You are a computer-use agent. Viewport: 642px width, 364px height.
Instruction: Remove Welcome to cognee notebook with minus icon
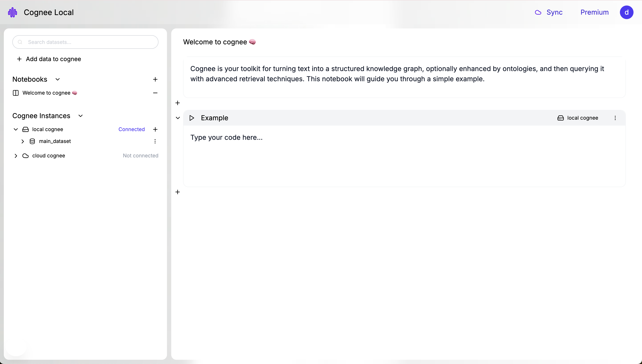pos(155,93)
